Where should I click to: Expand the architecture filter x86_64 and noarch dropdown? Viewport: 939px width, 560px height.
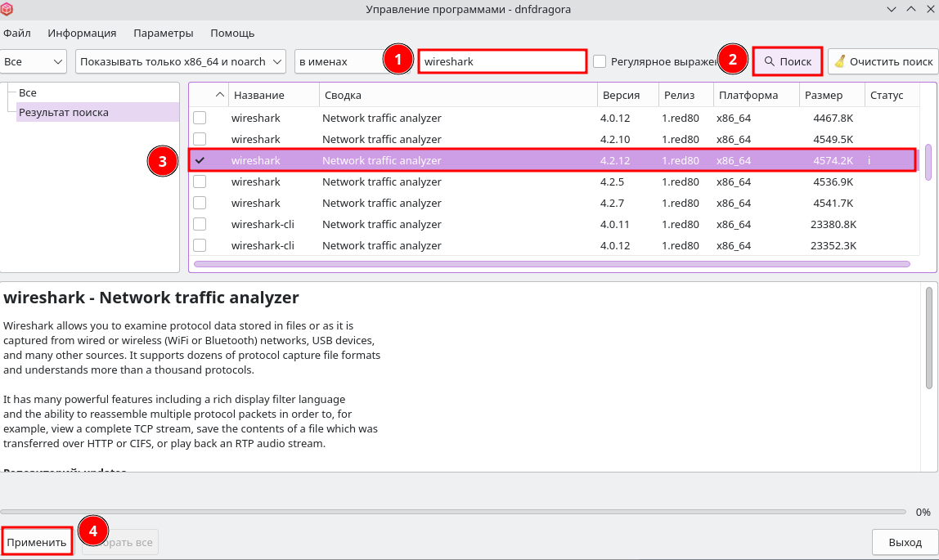click(x=180, y=61)
